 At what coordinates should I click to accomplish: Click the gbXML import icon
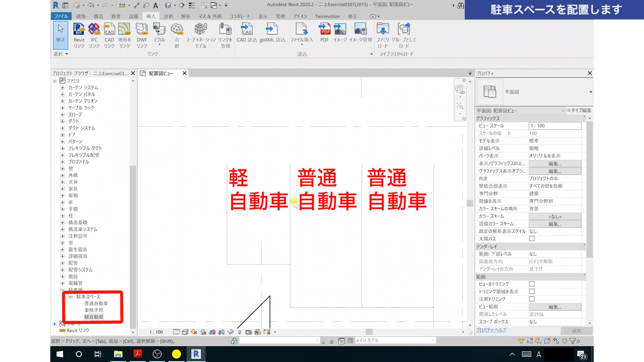point(272,29)
